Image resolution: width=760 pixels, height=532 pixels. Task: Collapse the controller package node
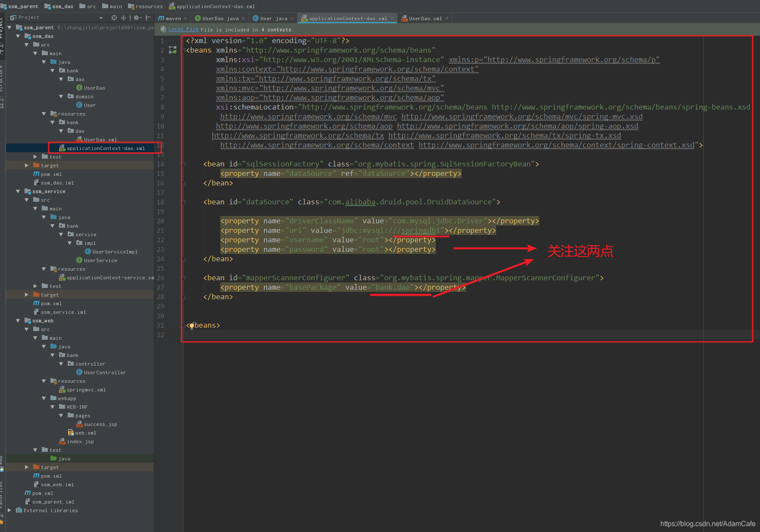point(61,364)
